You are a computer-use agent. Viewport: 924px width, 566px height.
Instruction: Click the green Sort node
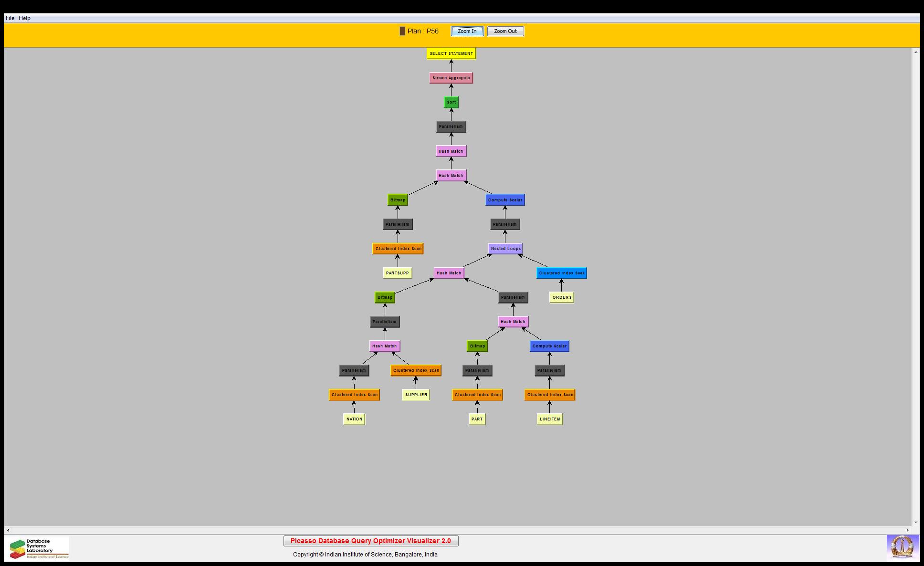click(x=451, y=102)
